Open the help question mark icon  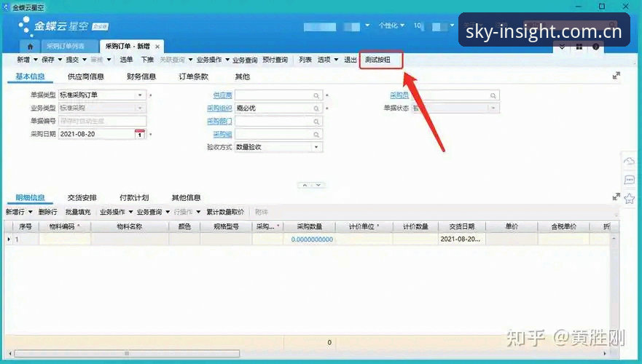596,47
